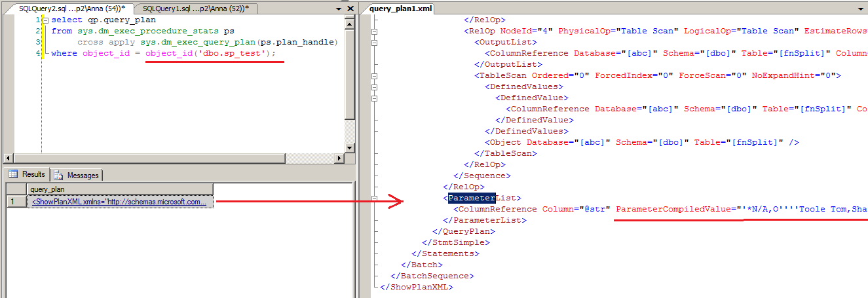Viewport: 868px width, 298px height.
Task: Switch to the SQLQuery1.sql tab
Action: click(195, 8)
